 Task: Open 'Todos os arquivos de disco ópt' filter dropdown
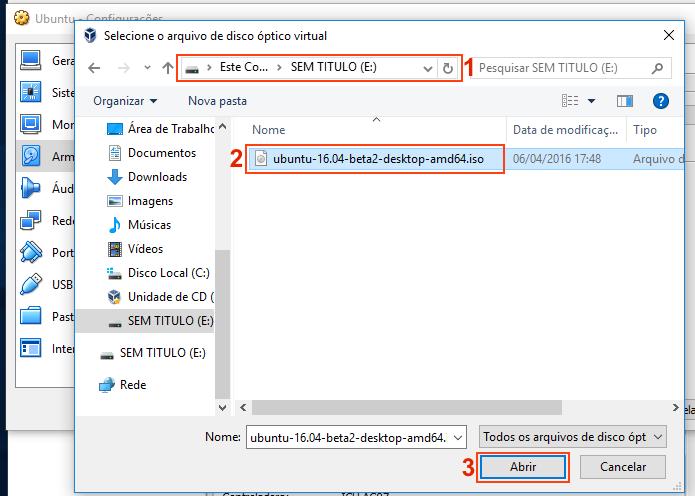[x=572, y=437]
